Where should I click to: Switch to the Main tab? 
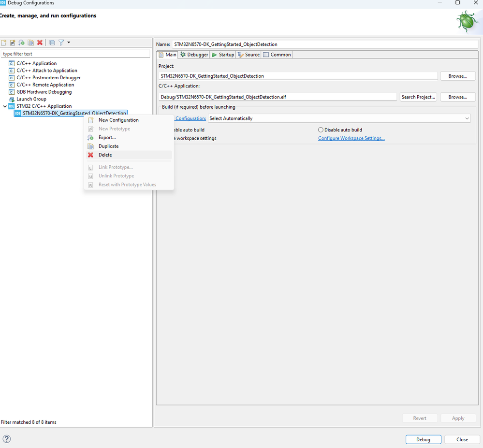tap(168, 55)
